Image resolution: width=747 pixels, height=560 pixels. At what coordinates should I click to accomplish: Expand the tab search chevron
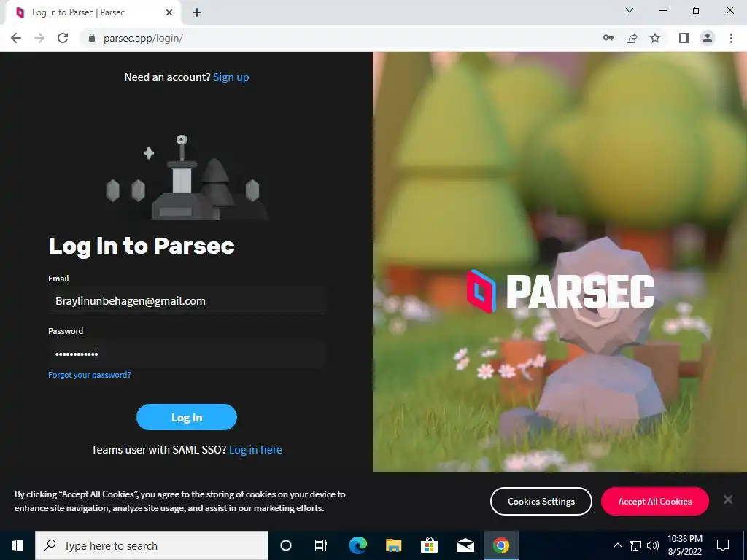(x=630, y=10)
